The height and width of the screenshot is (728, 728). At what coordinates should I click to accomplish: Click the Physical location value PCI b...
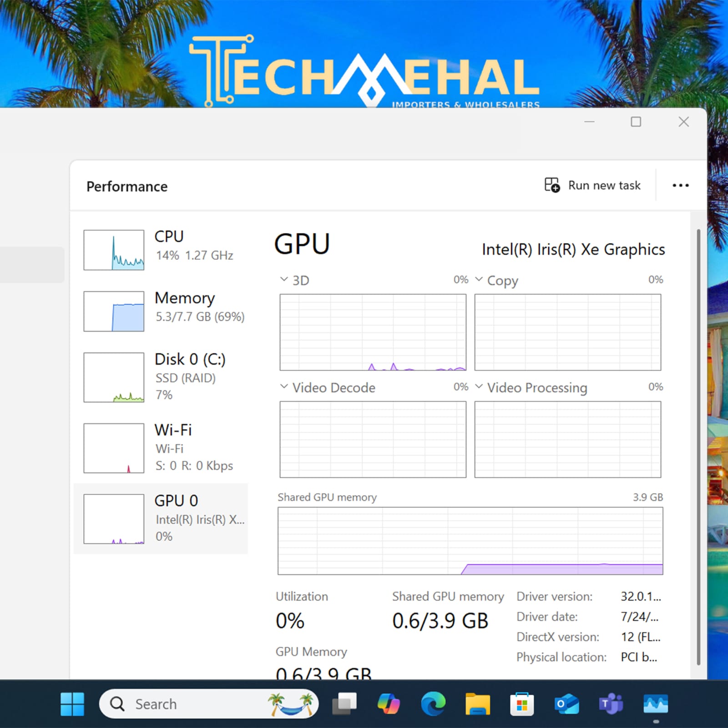click(639, 657)
